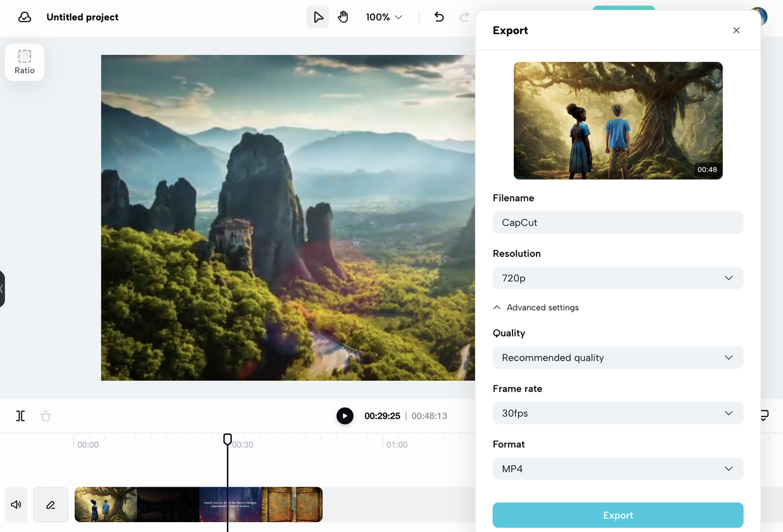Undo the last action
Viewport: 783px width, 532px height.
(x=439, y=17)
